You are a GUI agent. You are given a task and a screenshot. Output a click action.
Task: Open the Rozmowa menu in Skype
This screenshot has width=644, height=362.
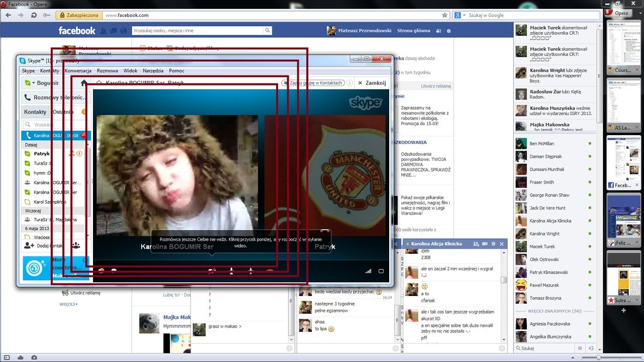[107, 70]
